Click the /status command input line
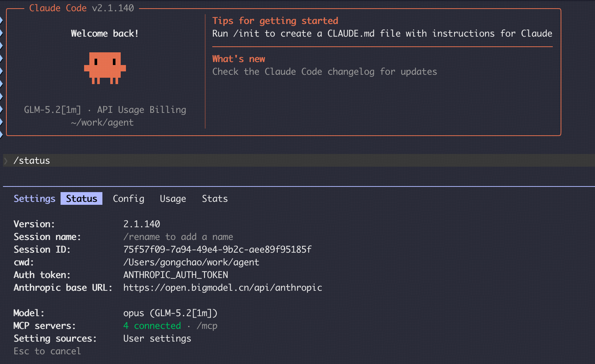 299,160
